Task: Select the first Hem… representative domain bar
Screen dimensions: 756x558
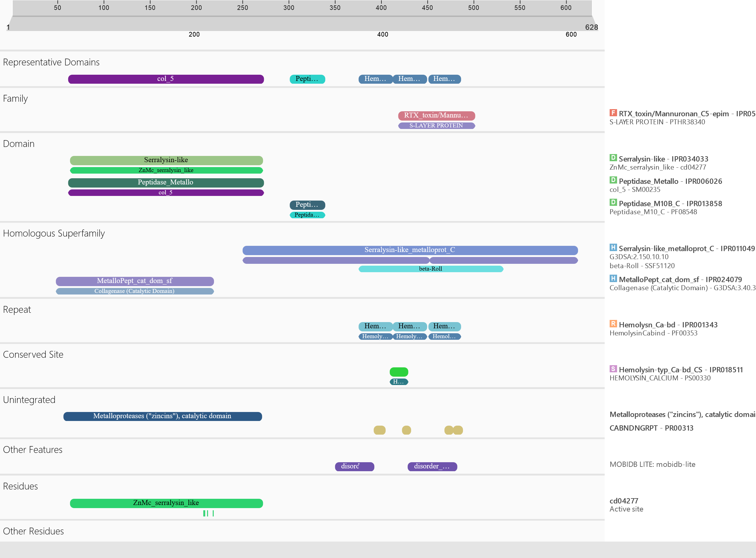Action: (x=375, y=79)
